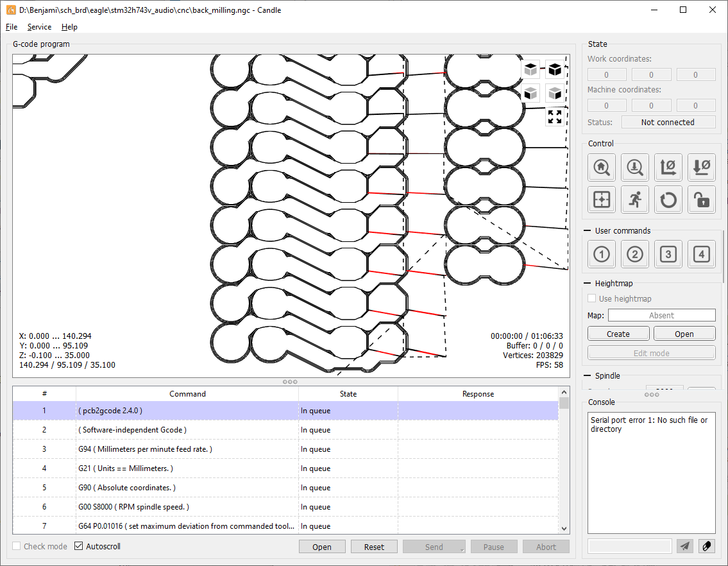Clear the console with eraser icon
This screenshot has height=566, width=728.
pos(707,546)
